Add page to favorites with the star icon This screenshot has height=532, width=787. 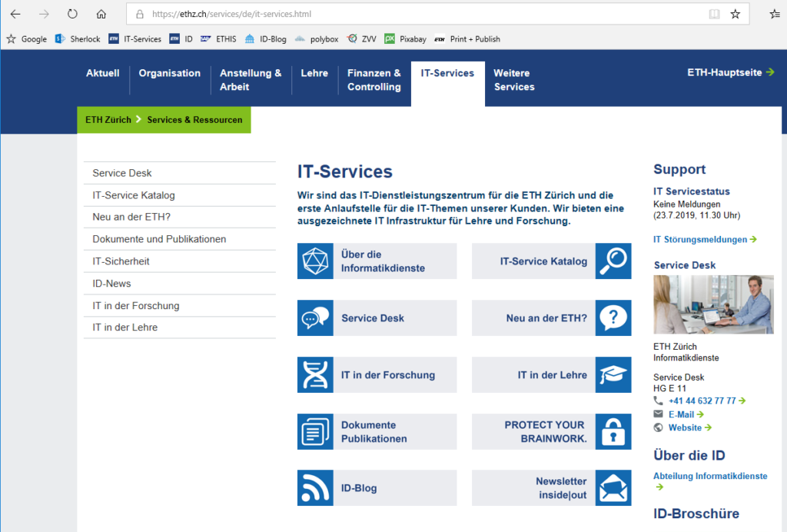(x=736, y=14)
